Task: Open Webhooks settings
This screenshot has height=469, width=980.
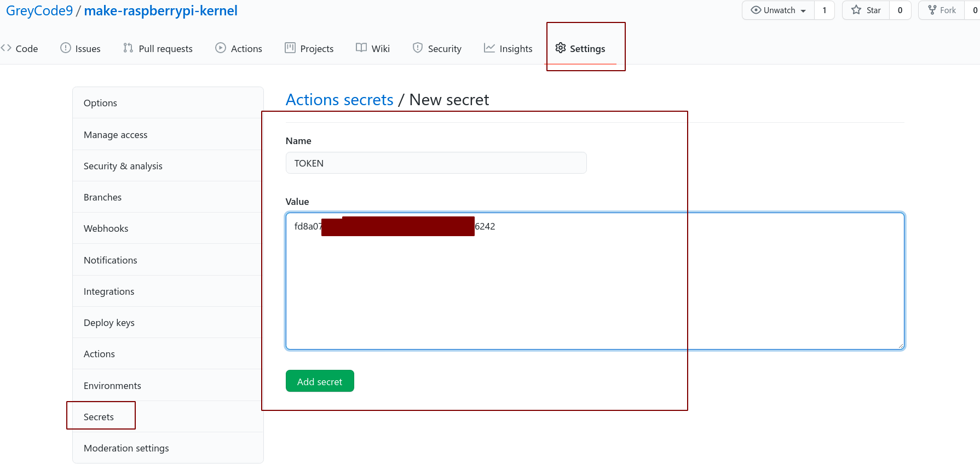Action: click(168, 228)
